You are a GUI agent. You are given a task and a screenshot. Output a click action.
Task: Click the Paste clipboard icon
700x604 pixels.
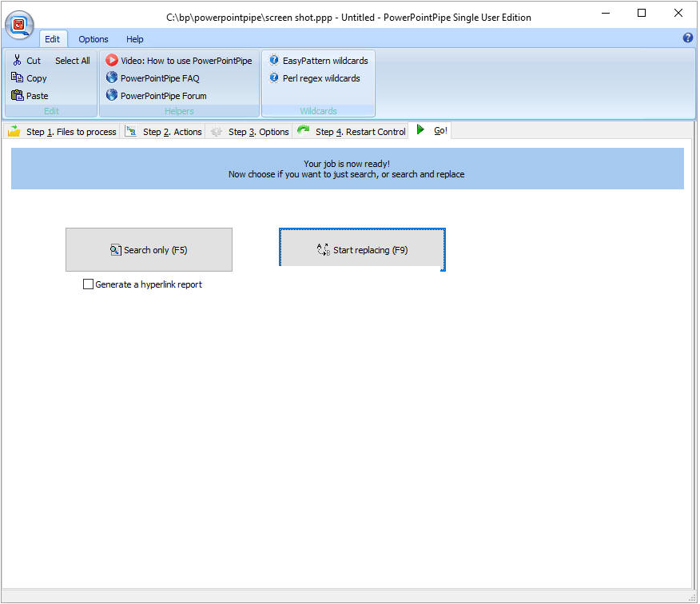click(17, 95)
